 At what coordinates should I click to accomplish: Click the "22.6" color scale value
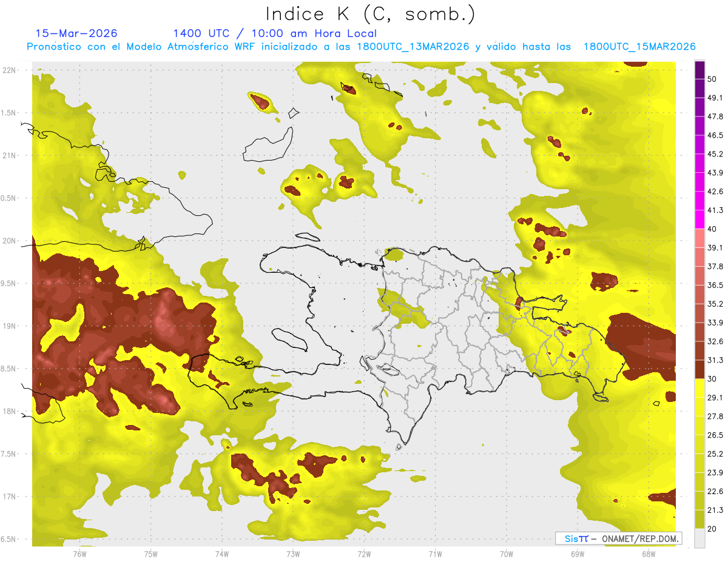tap(715, 492)
